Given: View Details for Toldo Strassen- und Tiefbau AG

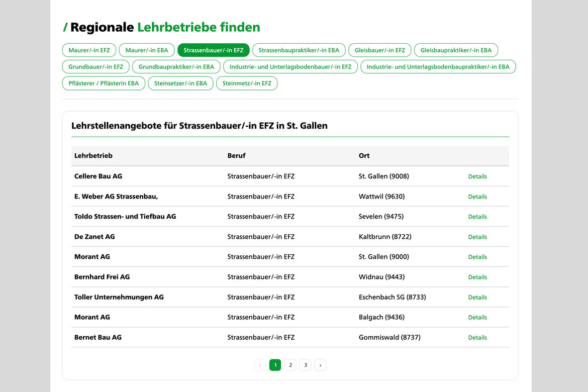Looking at the screenshot, I should pos(477,217).
